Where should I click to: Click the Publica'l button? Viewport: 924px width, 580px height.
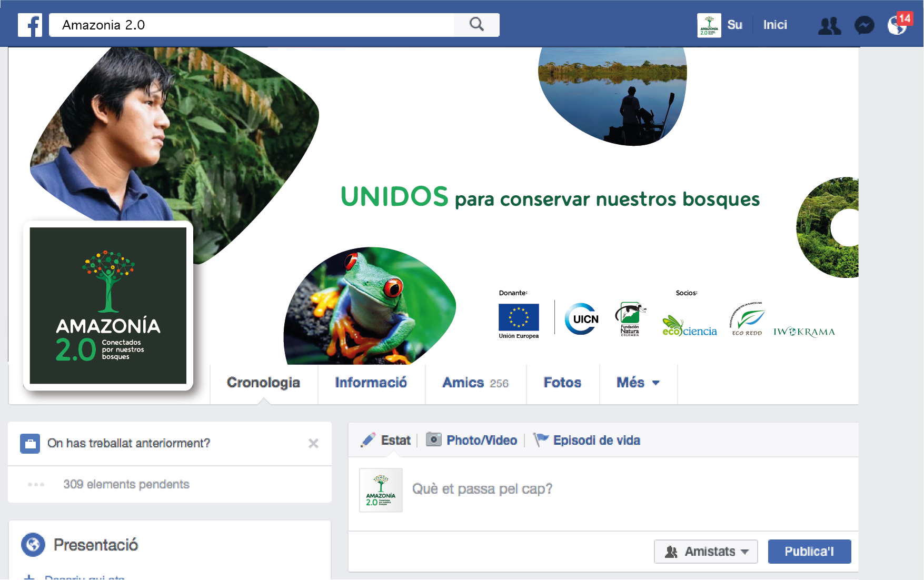(x=809, y=552)
